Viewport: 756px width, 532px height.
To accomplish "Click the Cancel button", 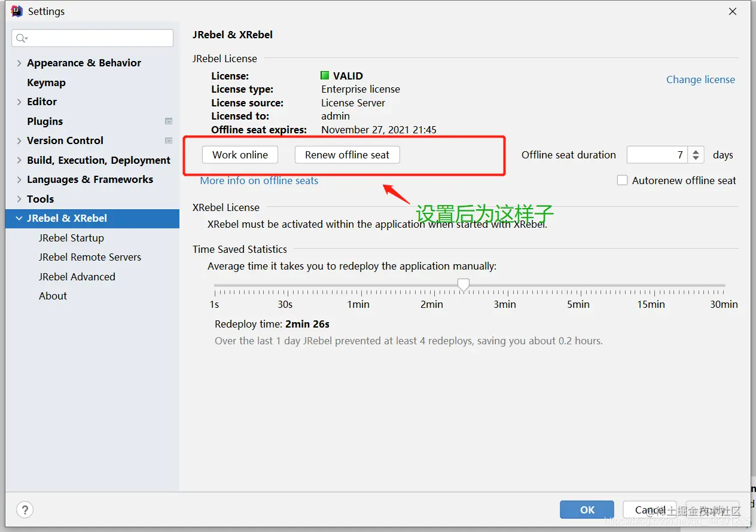I will click(650, 510).
